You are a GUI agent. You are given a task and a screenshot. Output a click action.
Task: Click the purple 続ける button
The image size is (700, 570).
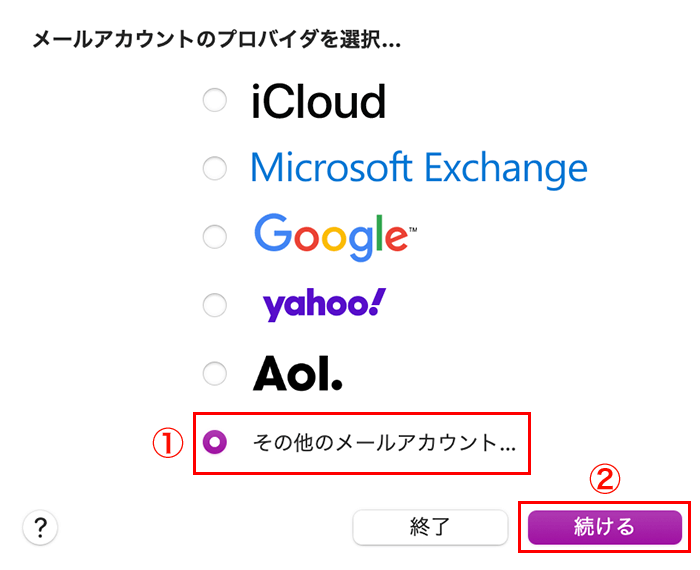tap(604, 527)
